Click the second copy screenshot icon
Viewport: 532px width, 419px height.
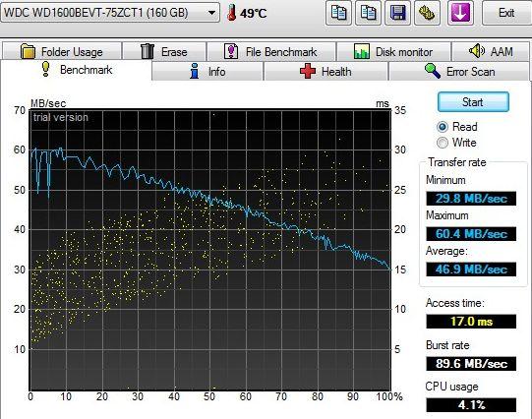tap(368, 13)
